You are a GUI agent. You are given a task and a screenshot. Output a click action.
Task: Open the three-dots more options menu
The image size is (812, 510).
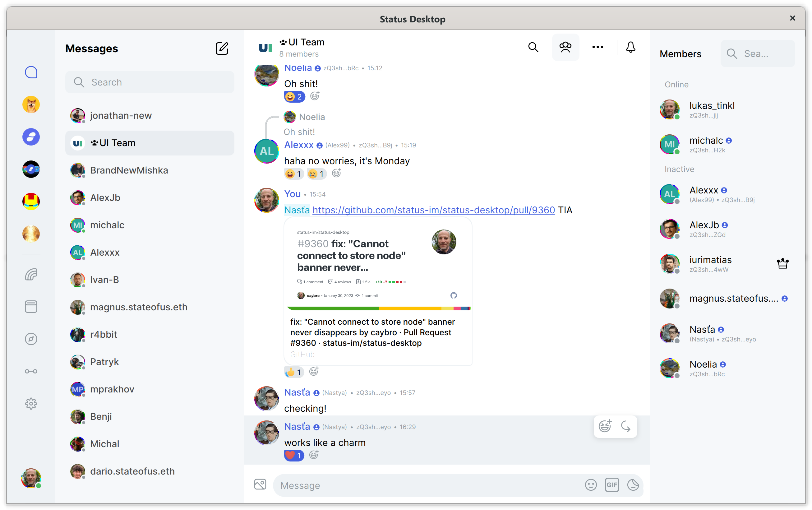tap(597, 47)
